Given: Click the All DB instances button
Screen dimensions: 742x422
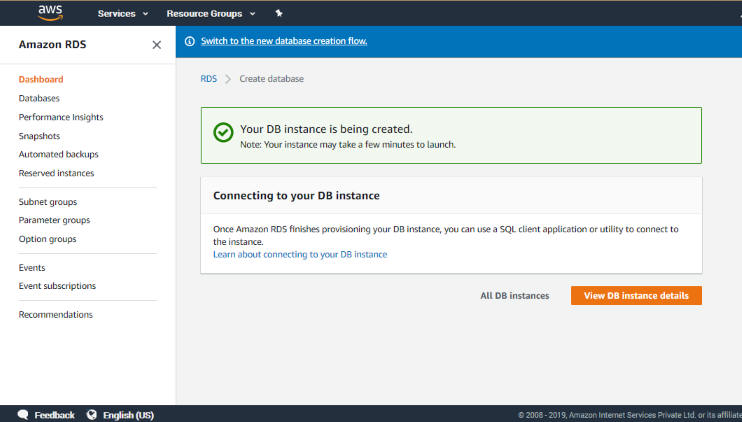Looking at the screenshot, I should pos(514,296).
